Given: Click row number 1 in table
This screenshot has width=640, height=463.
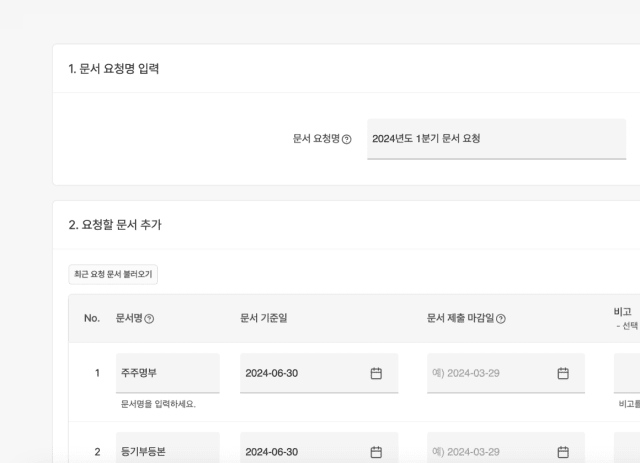Looking at the screenshot, I should coord(97,373).
